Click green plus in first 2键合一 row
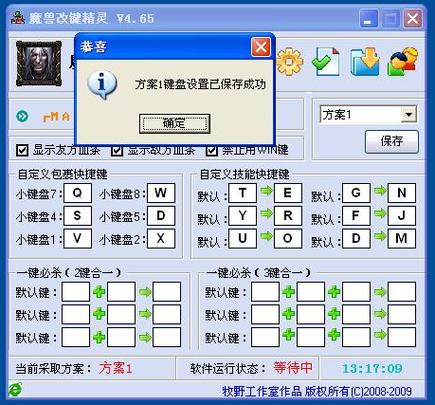Image resolution: width=435 pixels, height=405 pixels. coord(99,292)
